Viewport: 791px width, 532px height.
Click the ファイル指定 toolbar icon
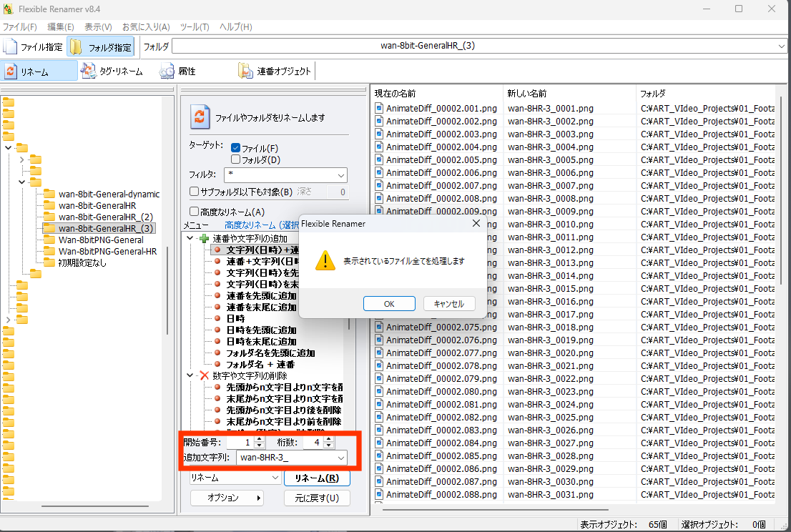click(11, 47)
